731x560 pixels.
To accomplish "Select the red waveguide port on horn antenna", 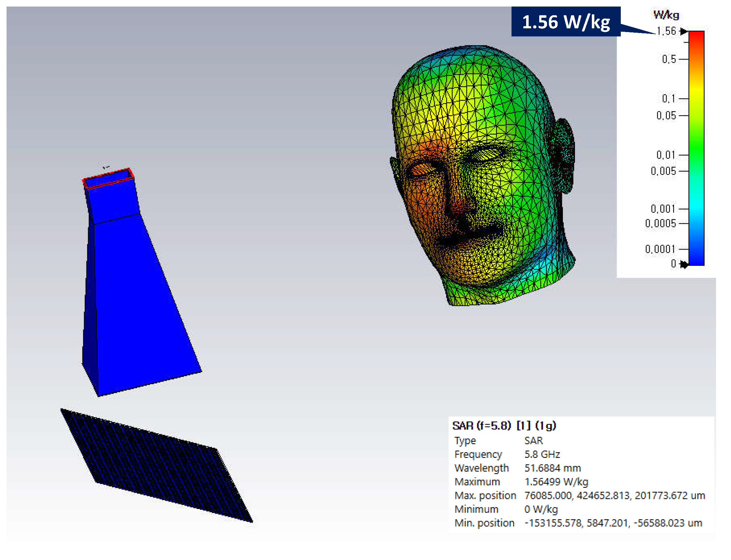I will click(108, 179).
